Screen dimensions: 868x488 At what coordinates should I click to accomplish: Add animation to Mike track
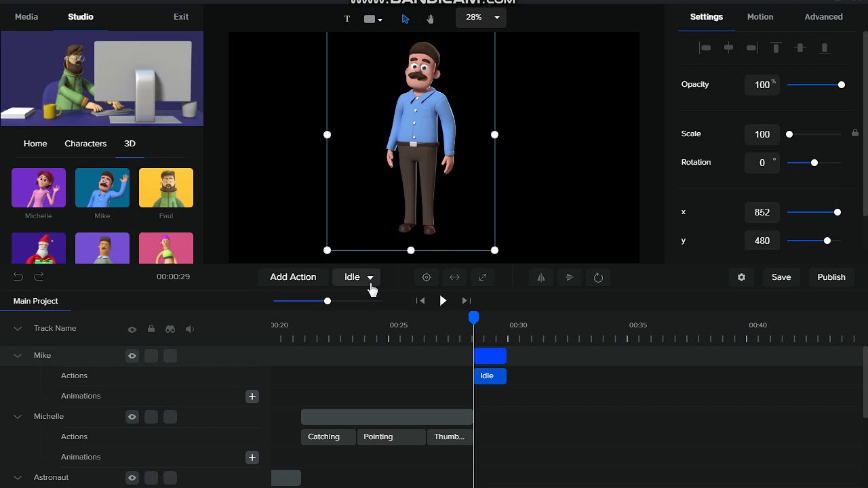[252, 396]
